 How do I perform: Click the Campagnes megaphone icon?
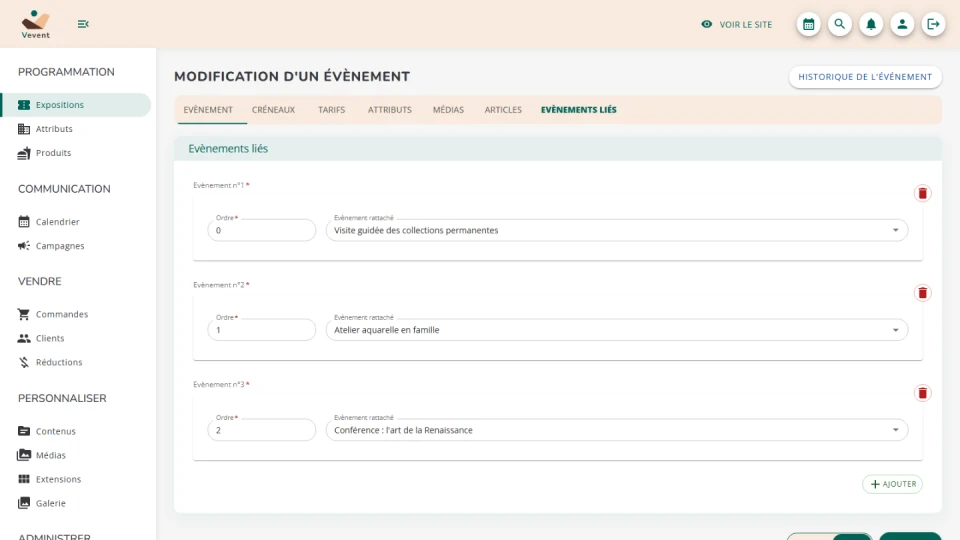tap(24, 246)
